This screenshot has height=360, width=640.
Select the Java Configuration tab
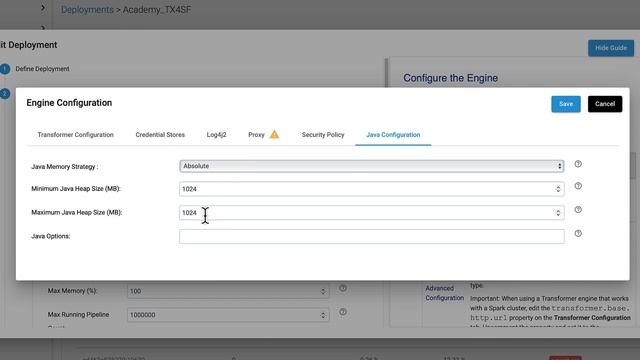[393, 135]
